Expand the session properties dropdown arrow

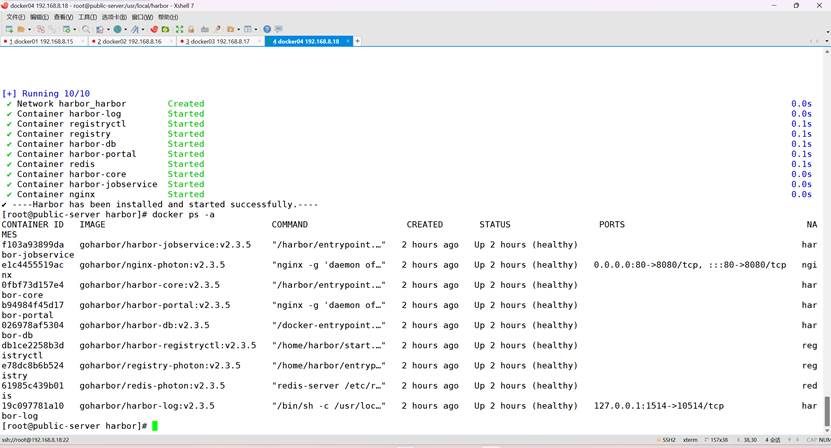tap(75, 29)
